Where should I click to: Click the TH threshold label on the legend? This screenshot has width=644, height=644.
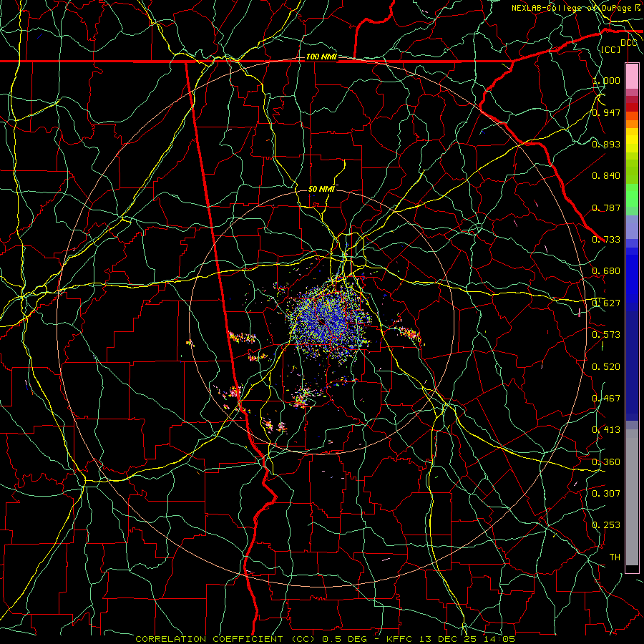[615, 557]
